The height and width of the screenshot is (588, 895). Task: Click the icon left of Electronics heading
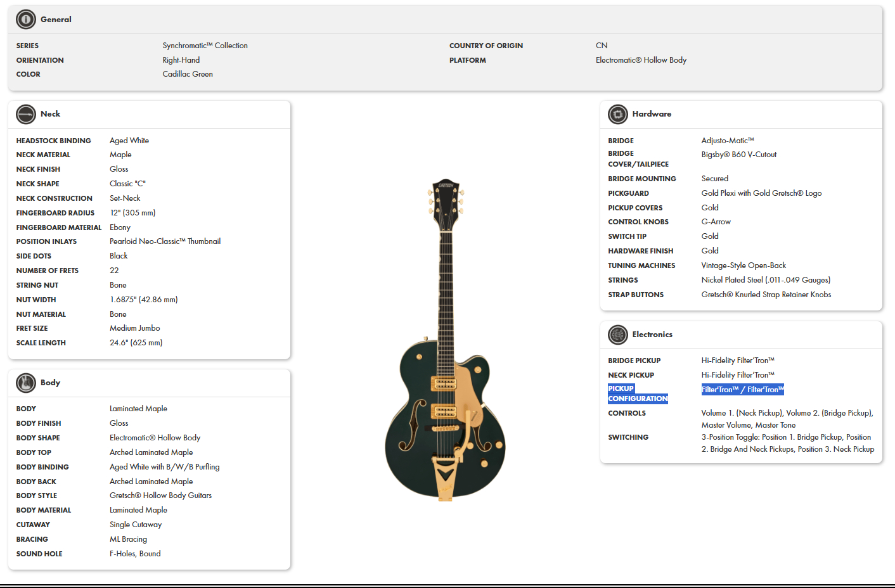click(617, 335)
